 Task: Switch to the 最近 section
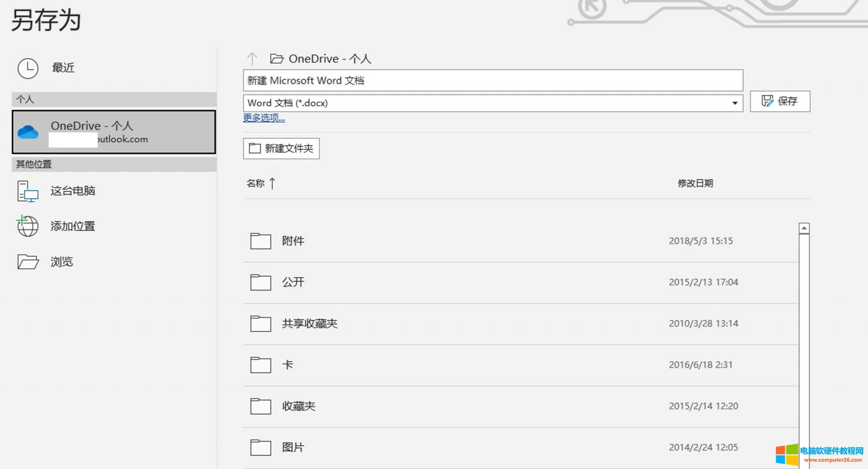[x=62, y=68]
